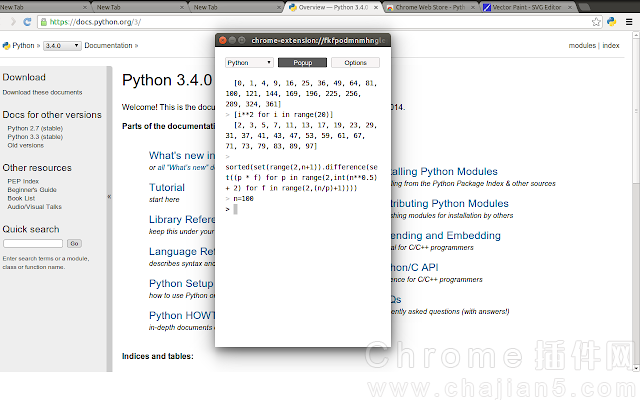Click the [i**2 for i in range(20)] line
The height and width of the screenshot is (400, 640).
(x=283, y=115)
